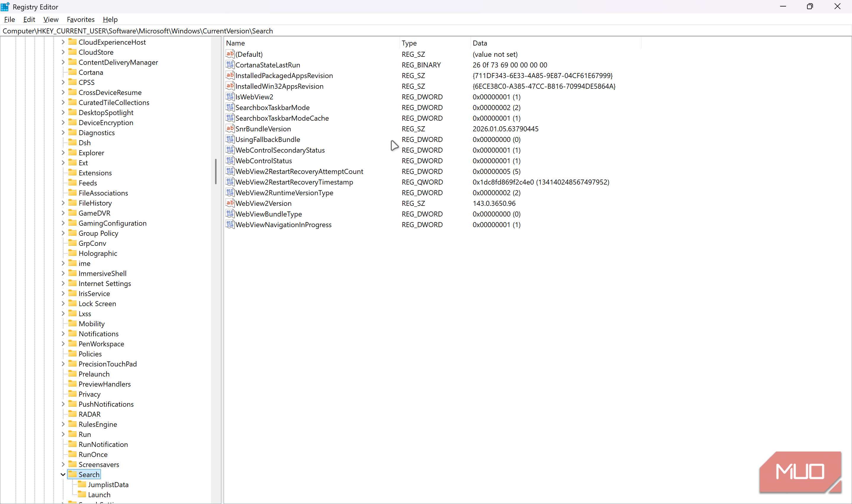Click the registry path address bar

pos(426,31)
